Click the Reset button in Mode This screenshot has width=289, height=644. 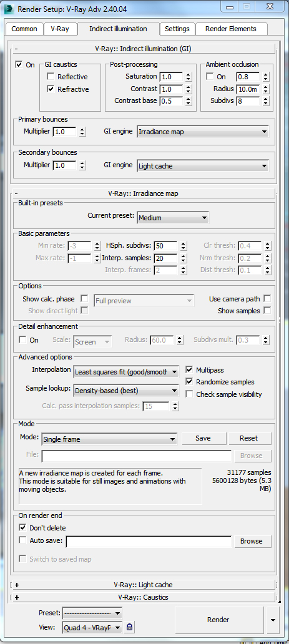[248, 438]
